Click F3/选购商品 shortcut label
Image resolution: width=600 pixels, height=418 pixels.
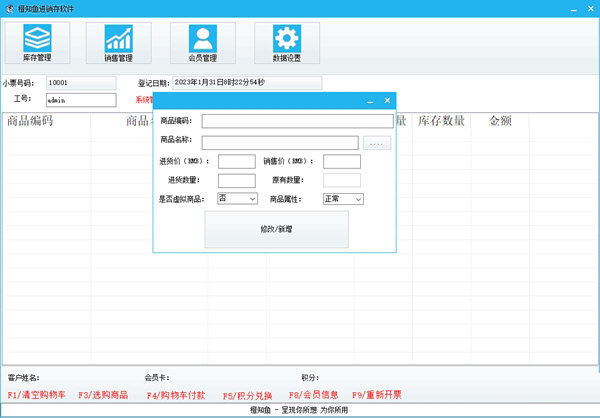pyautogui.click(x=103, y=395)
